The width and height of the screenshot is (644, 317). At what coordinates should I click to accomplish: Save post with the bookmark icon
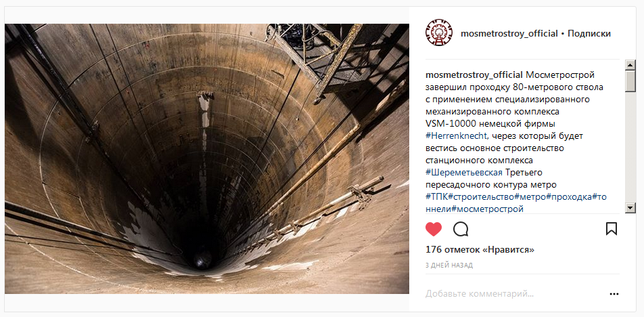pyautogui.click(x=612, y=228)
